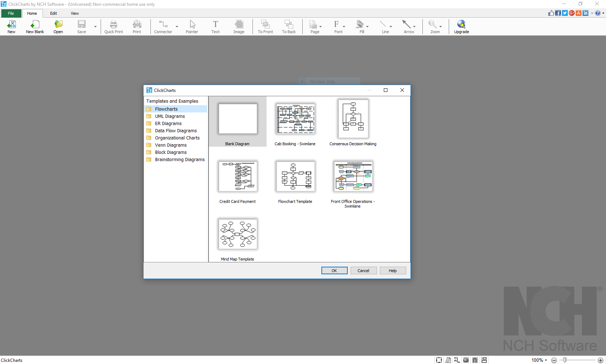This screenshot has height=364, width=606.
Task: Insert an Image
Action: point(239,26)
